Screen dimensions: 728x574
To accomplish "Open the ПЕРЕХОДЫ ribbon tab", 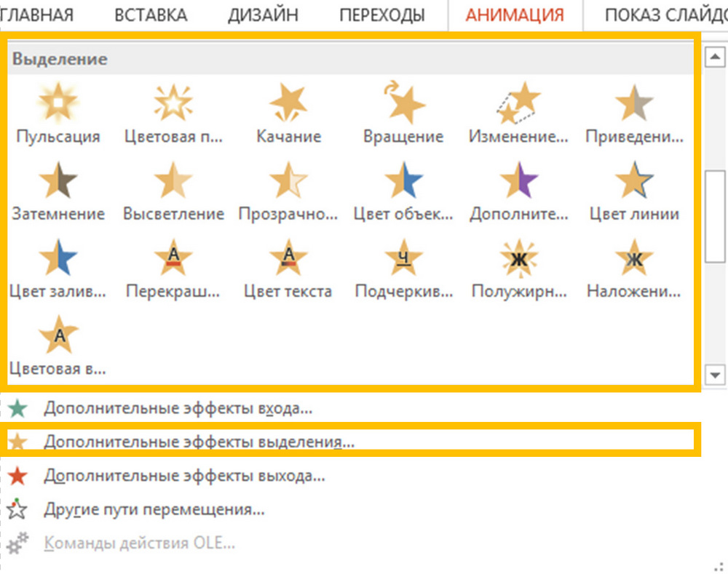I will point(382,15).
